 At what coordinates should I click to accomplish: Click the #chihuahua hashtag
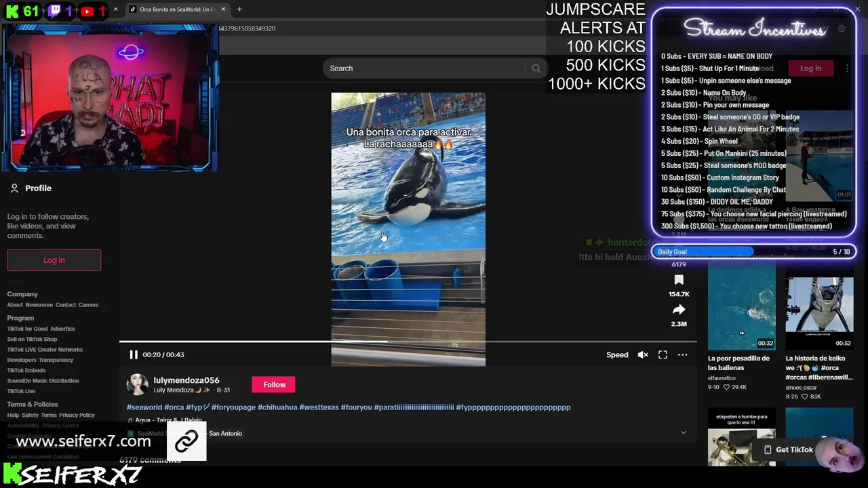(x=277, y=407)
